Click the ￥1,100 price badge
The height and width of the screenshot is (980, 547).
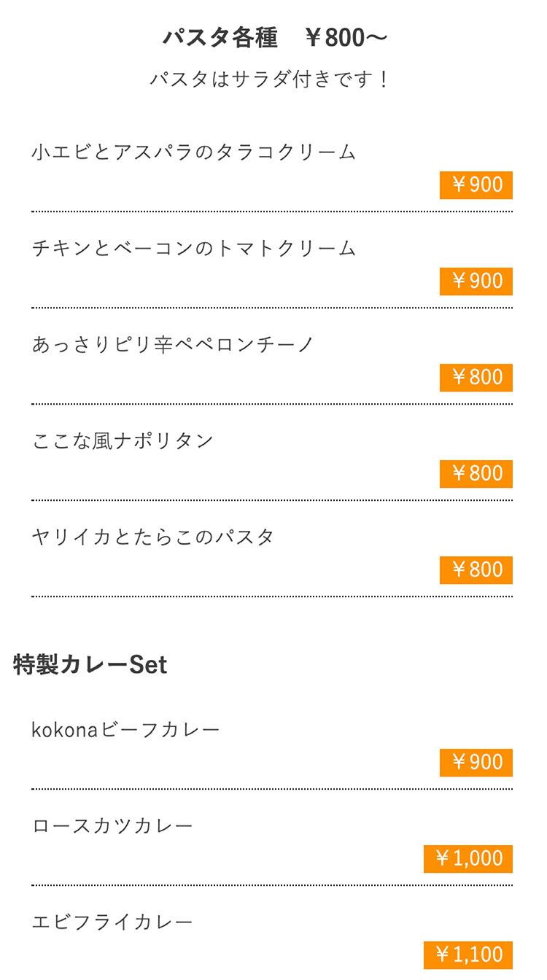[468, 955]
